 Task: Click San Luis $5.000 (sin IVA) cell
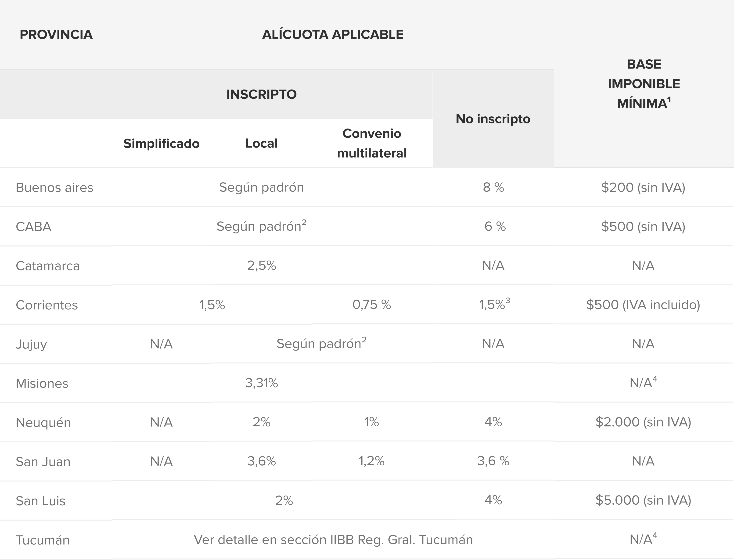click(x=643, y=500)
